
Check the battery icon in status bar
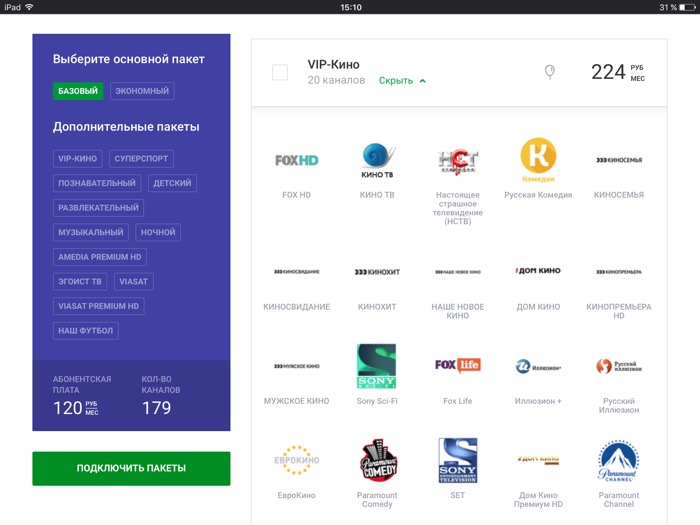[687, 7]
